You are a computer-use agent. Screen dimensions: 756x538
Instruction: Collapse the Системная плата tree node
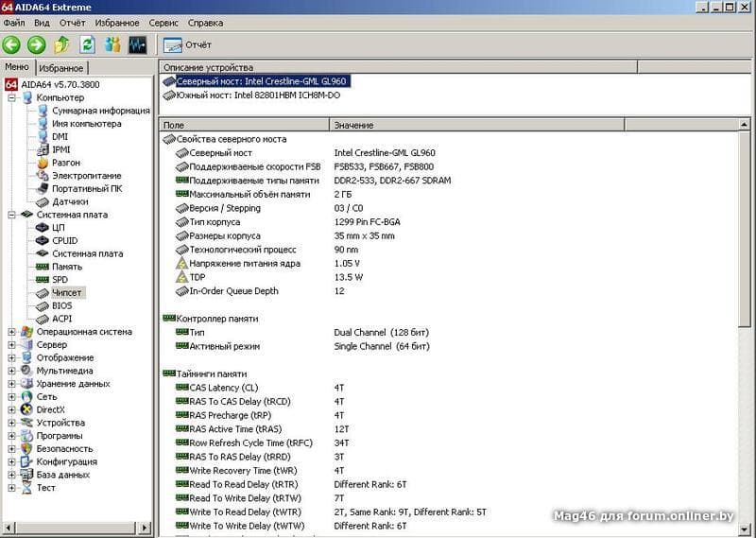tap(12, 215)
